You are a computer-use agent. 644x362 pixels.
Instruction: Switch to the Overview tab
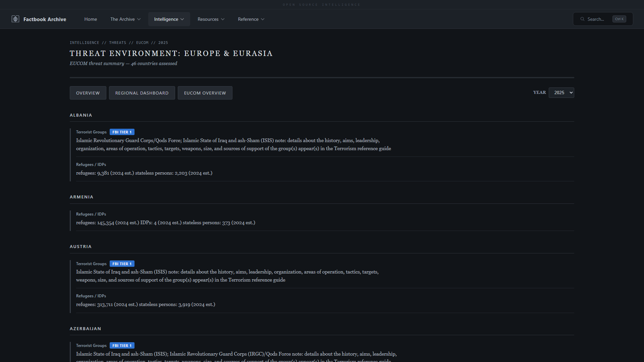88,93
